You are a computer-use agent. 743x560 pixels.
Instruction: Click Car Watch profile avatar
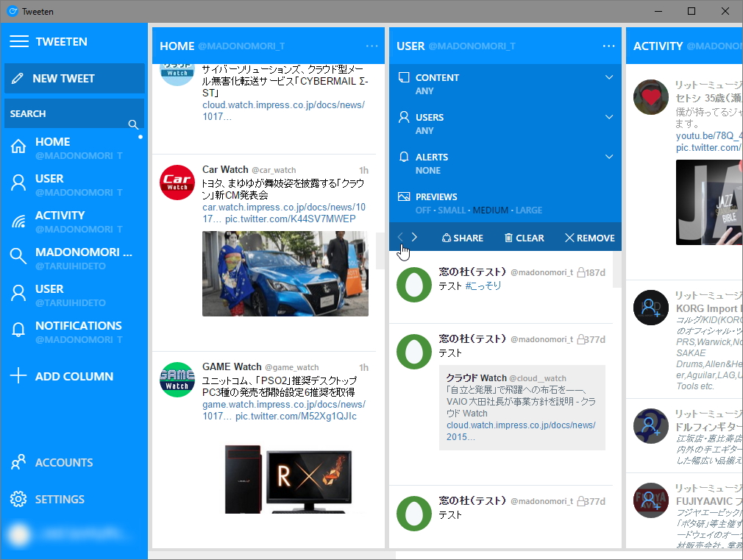177,182
